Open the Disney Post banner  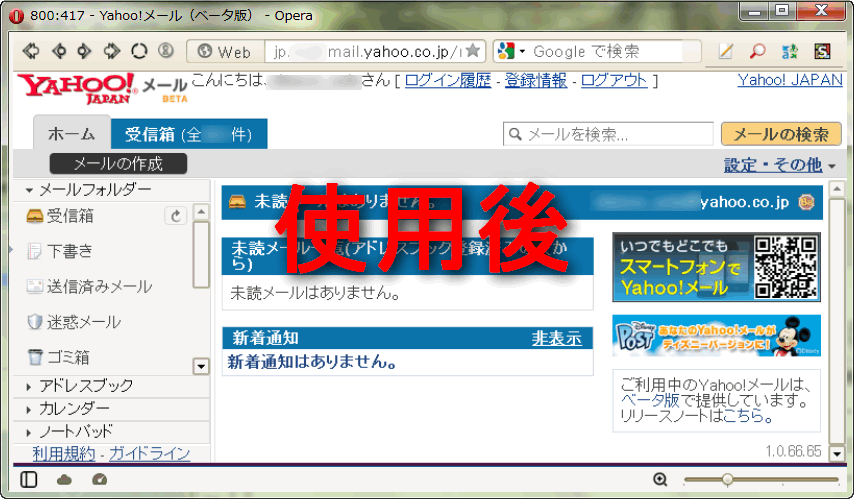[716, 336]
